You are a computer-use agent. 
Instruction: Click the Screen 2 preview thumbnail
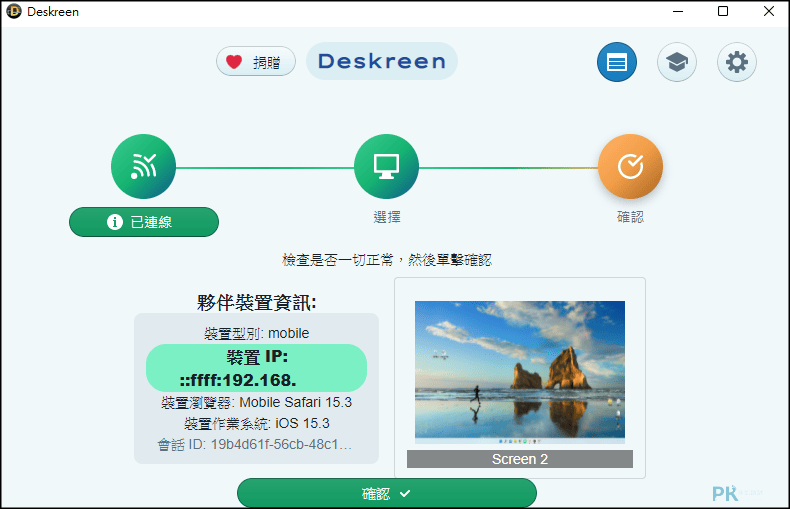[x=520, y=372]
